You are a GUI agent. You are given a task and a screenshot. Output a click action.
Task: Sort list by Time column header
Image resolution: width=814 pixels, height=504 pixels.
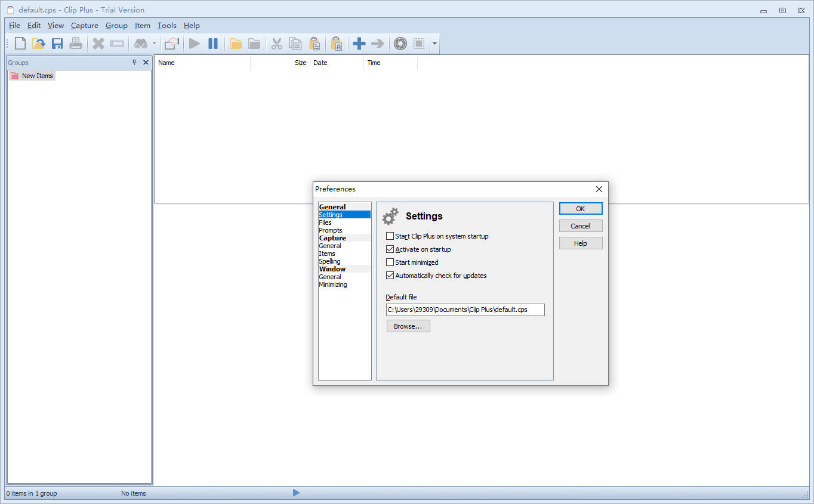coord(390,63)
